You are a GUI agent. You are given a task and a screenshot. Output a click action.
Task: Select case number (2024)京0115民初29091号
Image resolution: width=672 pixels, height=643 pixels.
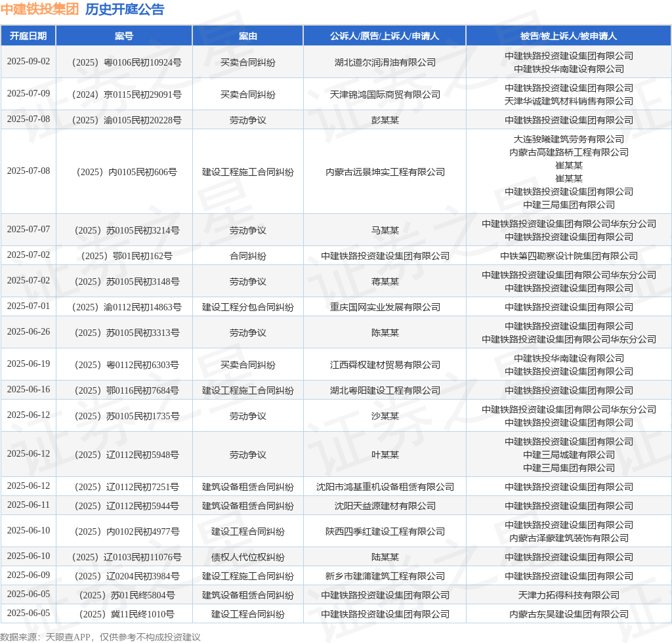click(127, 94)
